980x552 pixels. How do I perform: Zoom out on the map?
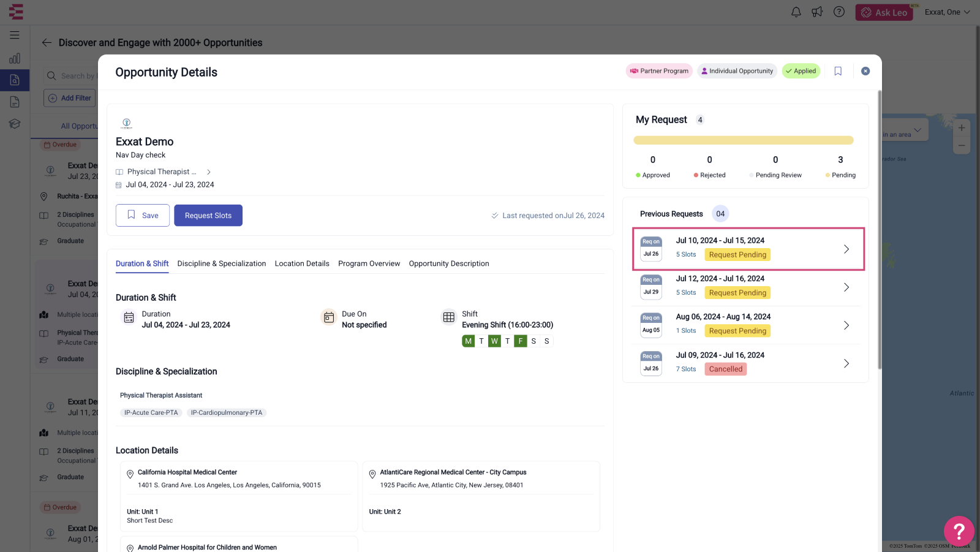click(x=962, y=145)
